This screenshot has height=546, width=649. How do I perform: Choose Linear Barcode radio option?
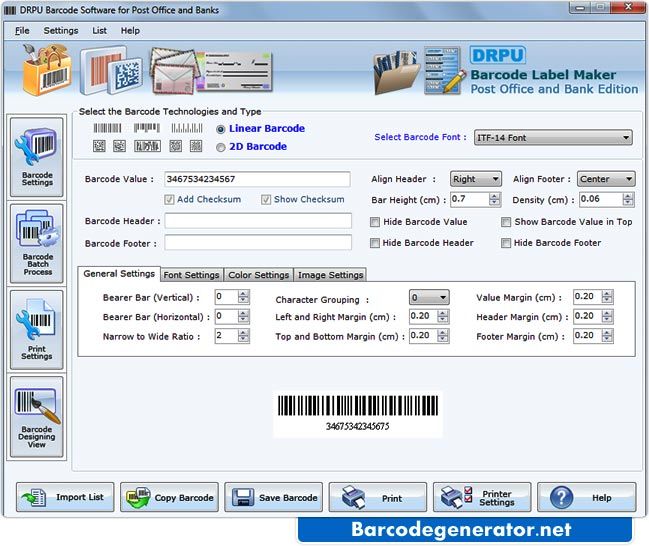221,130
